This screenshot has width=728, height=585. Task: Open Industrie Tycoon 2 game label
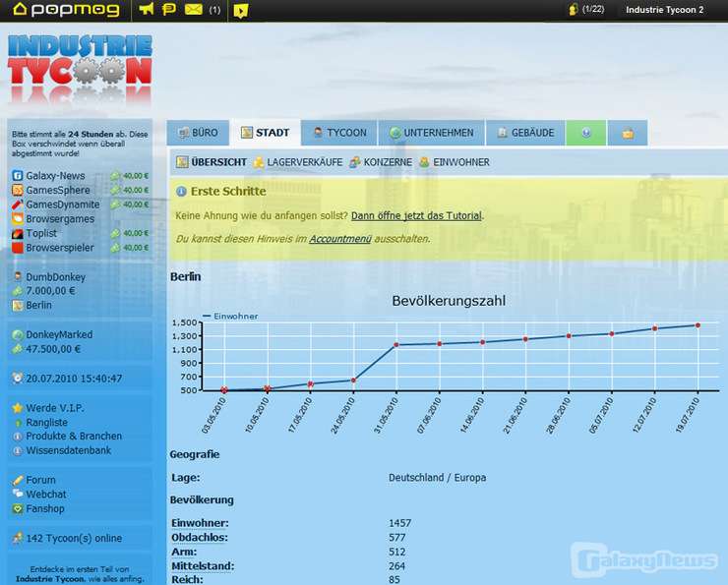tap(664, 10)
